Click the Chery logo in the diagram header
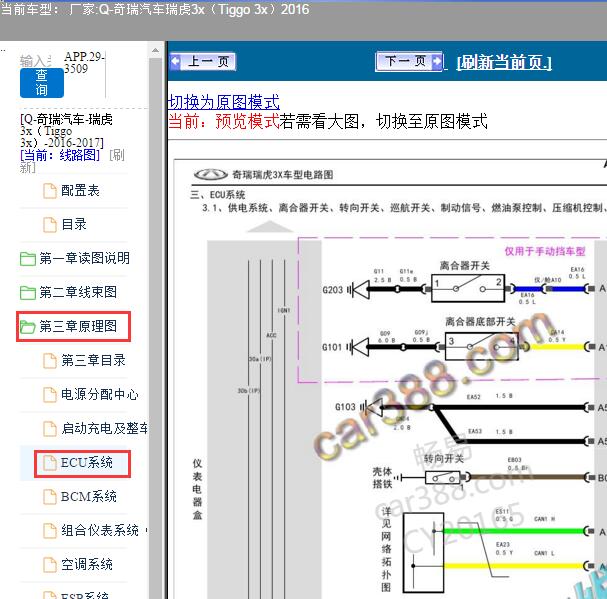This screenshot has height=599, width=607. click(210, 175)
